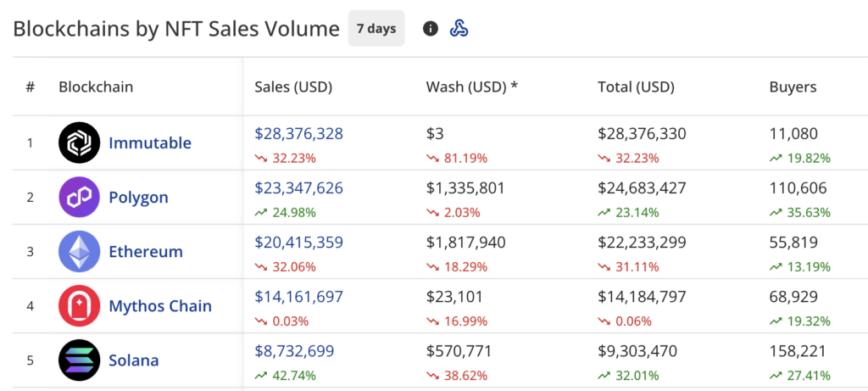Sort by the Buyers column header
The width and height of the screenshot is (868, 391).
coord(793,87)
